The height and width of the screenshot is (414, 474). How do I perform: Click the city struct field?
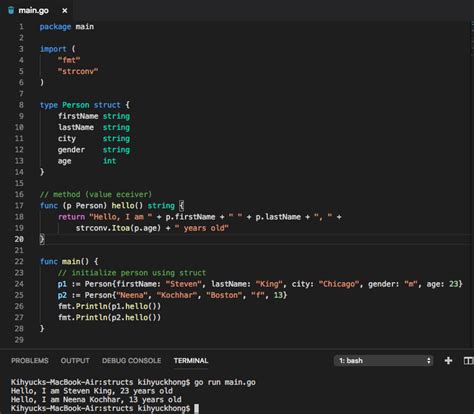[x=67, y=139]
